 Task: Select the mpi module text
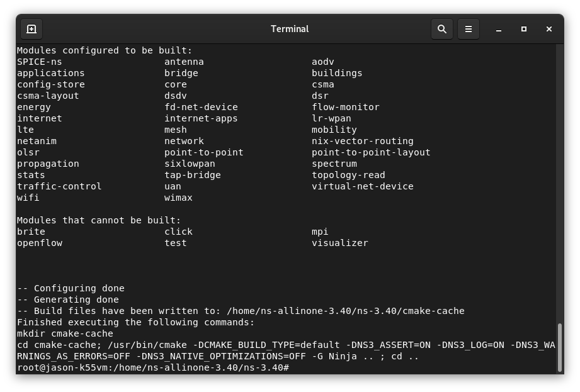319,232
